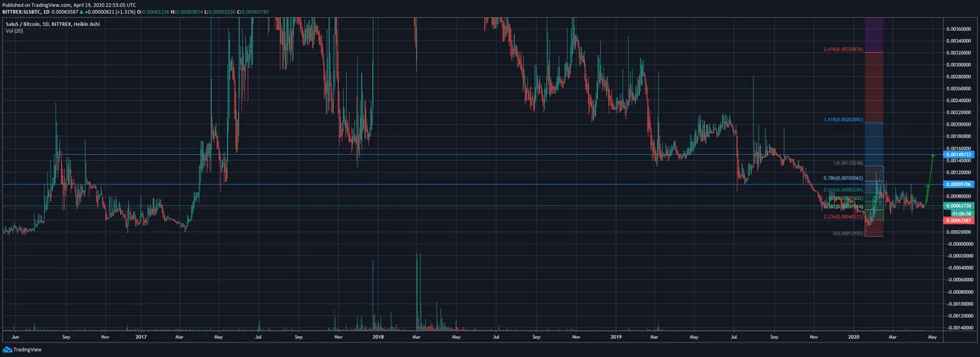This screenshot has height=357, width=980.
Task: Select the 1.618(0.00202983) Fibonacci level label
Action: 844,120
